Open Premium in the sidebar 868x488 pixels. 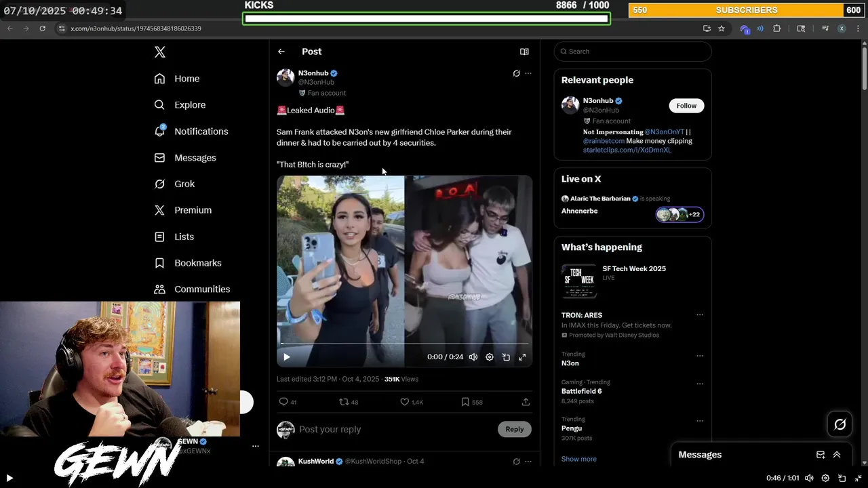point(183,210)
